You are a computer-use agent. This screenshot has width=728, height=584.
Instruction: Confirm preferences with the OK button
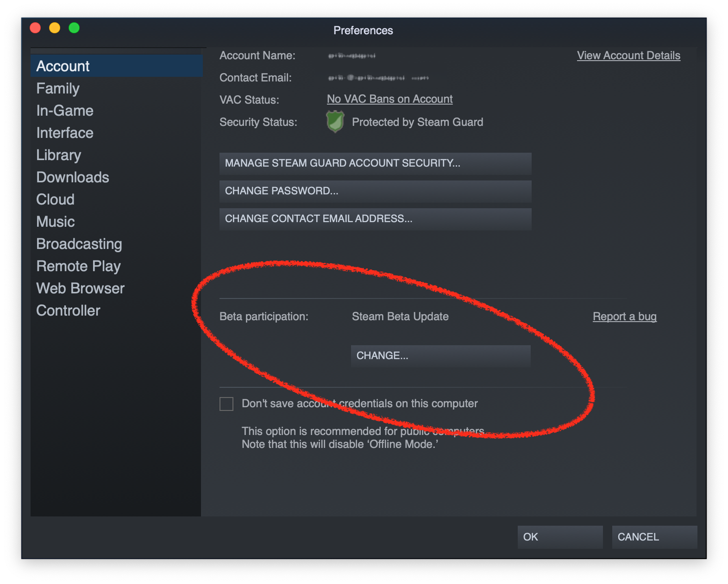tap(560, 537)
